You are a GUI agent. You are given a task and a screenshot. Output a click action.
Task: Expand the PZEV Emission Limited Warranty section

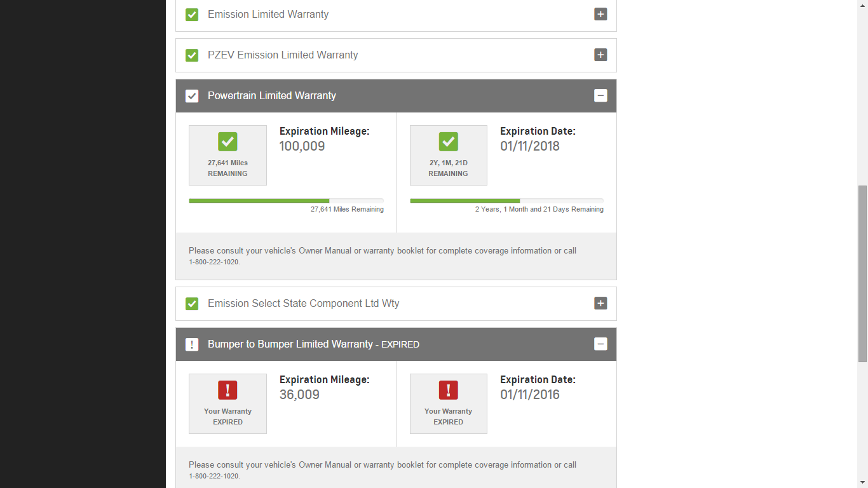(600, 55)
